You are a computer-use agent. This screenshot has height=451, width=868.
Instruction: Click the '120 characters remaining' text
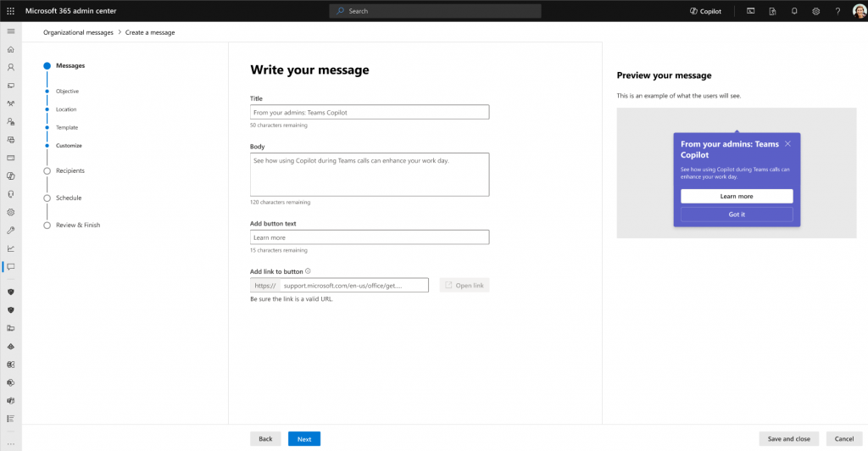(280, 203)
